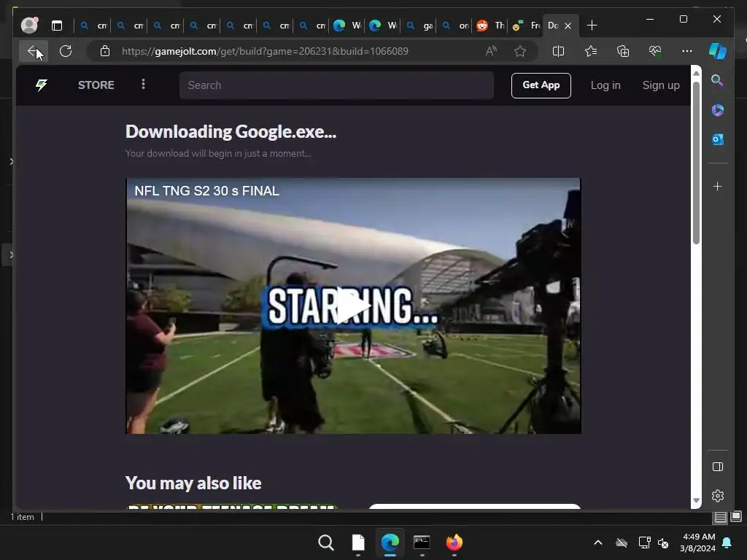Open the Split screen icon
Viewport: 747px width, 560px height.
point(558,51)
